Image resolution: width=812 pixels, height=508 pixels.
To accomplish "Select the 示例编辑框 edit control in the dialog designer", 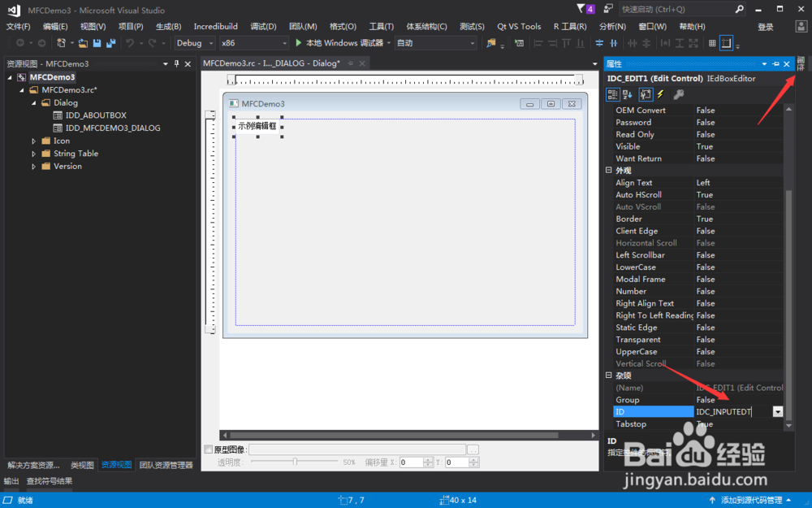I will 257,126.
